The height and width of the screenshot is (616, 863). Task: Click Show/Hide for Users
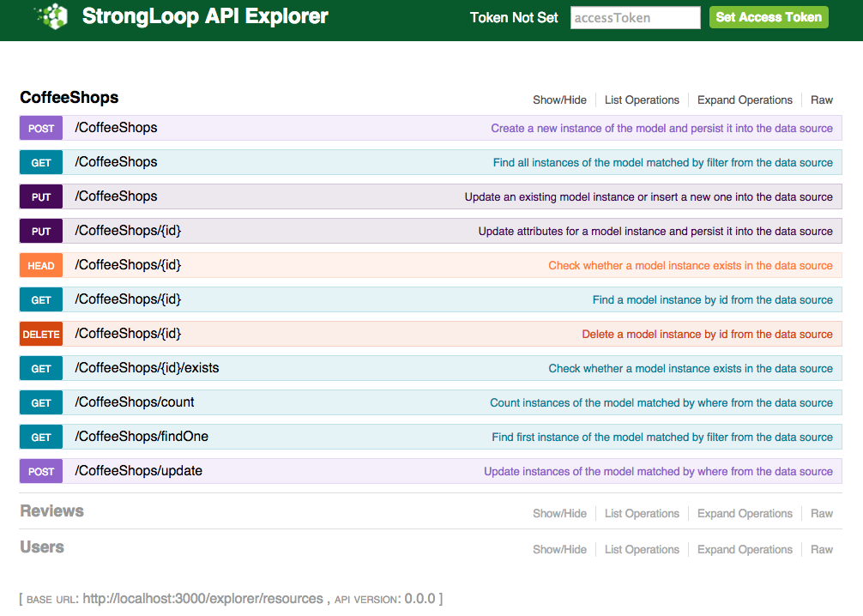click(x=559, y=549)
